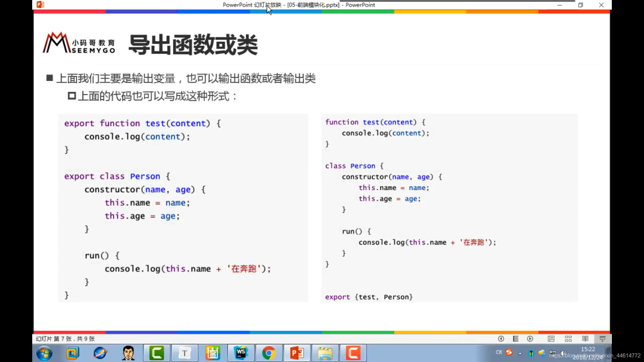The width and height of the screenshot is (644, 362).
Task: Open the Typora T icon in taskbar
Action: pyautogui.click(x=184, y=353)
